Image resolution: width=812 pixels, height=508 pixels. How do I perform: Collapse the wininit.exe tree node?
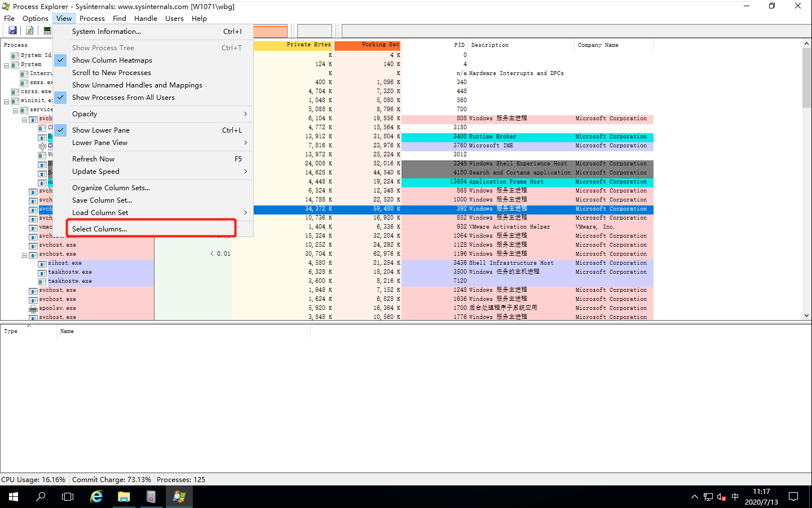[6, 102]
